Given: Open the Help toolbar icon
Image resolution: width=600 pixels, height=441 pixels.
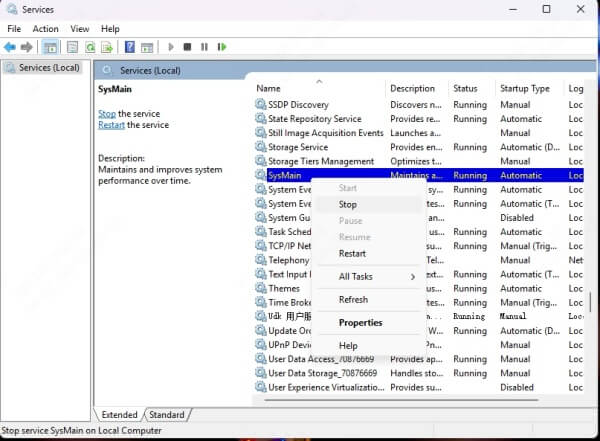Looking at the screenshot, I should coord(130,47).
